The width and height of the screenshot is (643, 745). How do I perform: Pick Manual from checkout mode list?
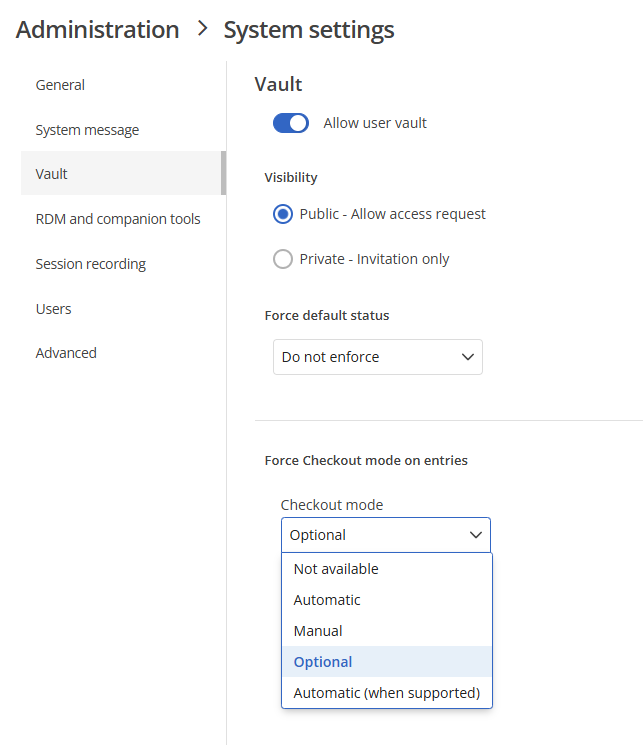click(x=318, y=631)
